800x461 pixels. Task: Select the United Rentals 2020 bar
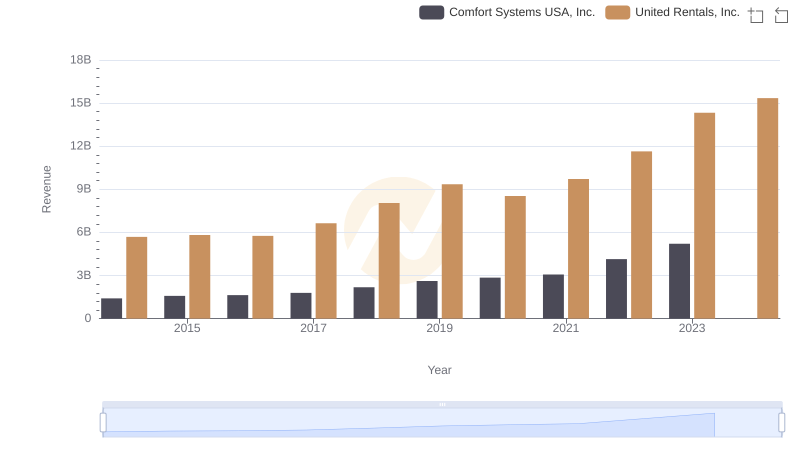tap(515, 257)
